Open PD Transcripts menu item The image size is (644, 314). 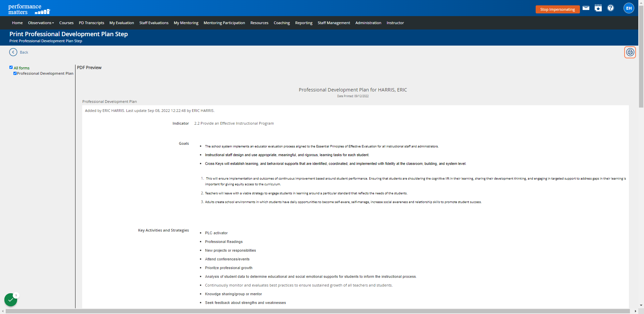click(92, 23)
